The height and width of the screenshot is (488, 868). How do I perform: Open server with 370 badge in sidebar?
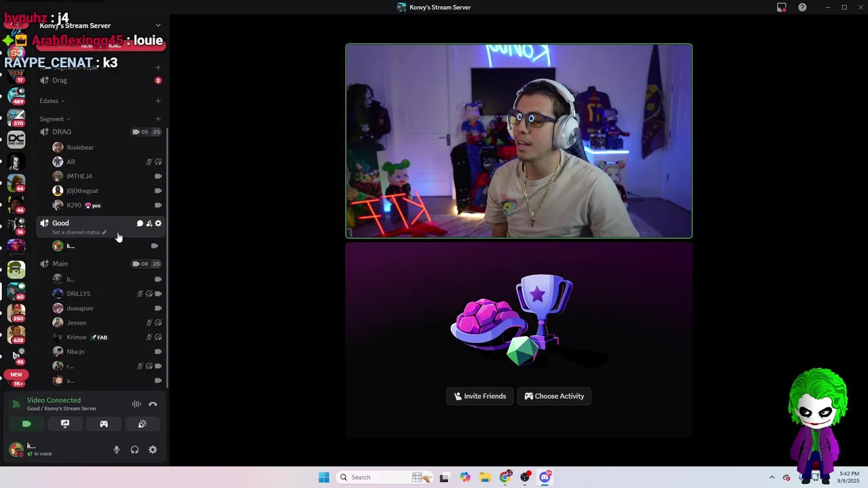point(16,118)
